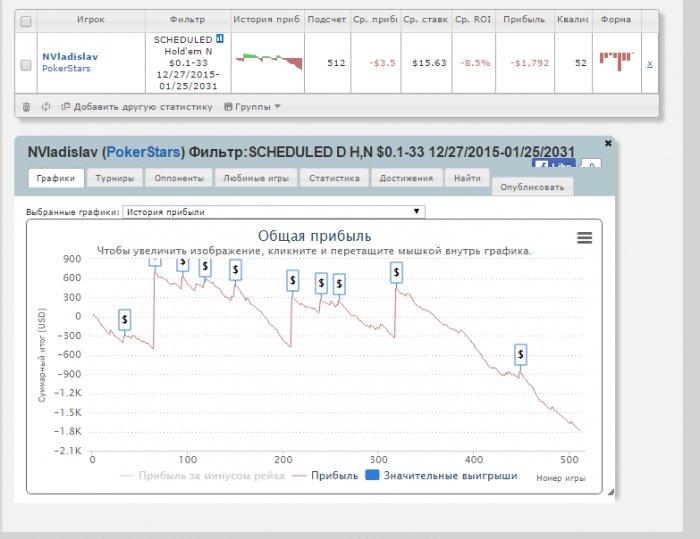
Task: Switch to the Оппоненты tab
Action: pos(179,178)
